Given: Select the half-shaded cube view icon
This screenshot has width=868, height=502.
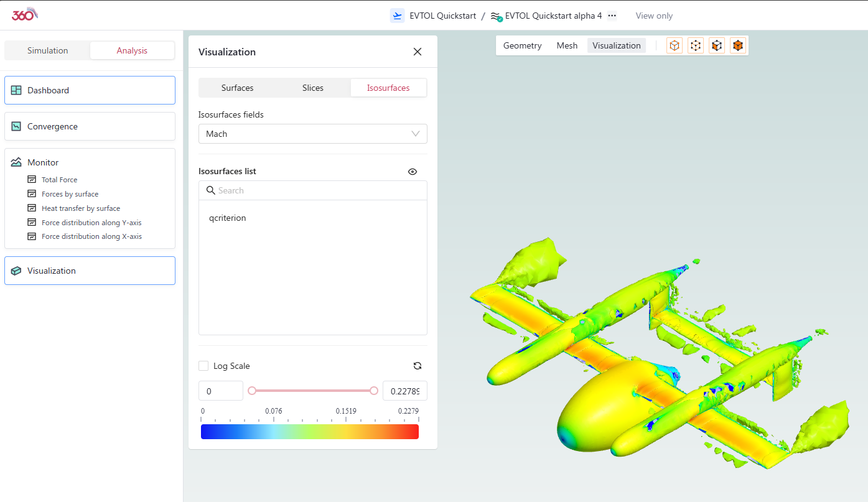Looking at the screenshot, I should point(717,45).
